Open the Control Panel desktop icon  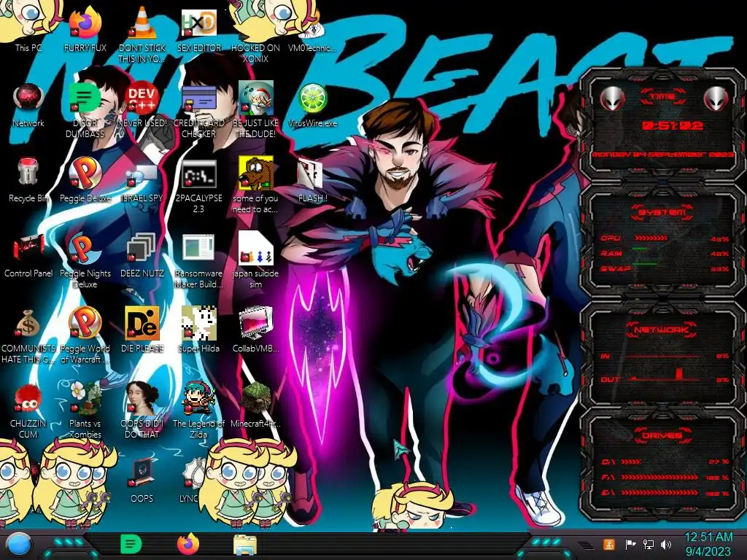(x=28, y=255)
